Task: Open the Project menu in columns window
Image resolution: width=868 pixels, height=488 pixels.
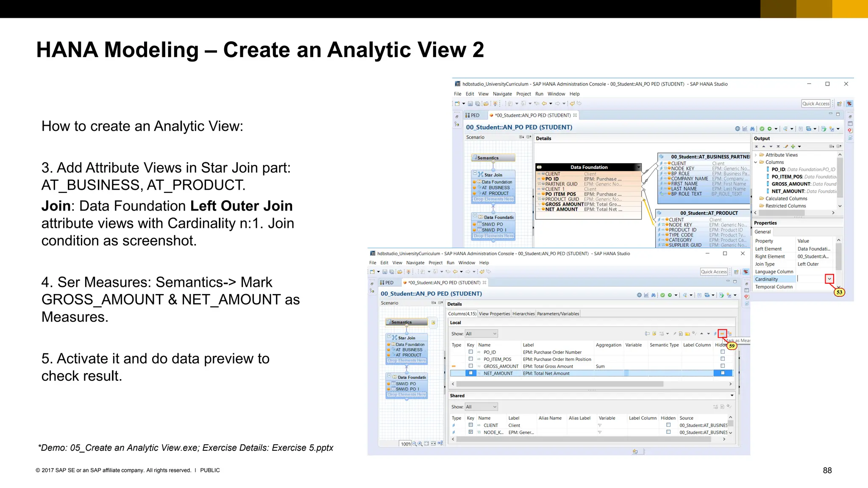Action: pyautogui.click(x=435, y=263)
